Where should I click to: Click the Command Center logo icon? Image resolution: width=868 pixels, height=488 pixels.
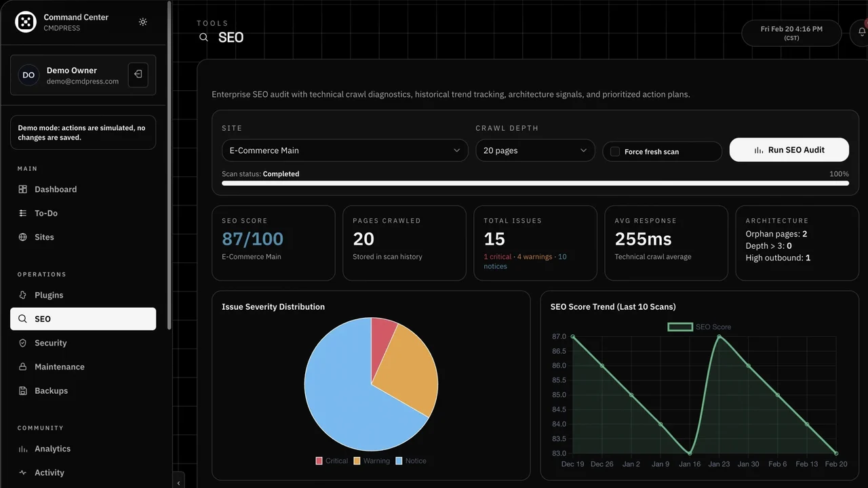click(x=26, y=22)
